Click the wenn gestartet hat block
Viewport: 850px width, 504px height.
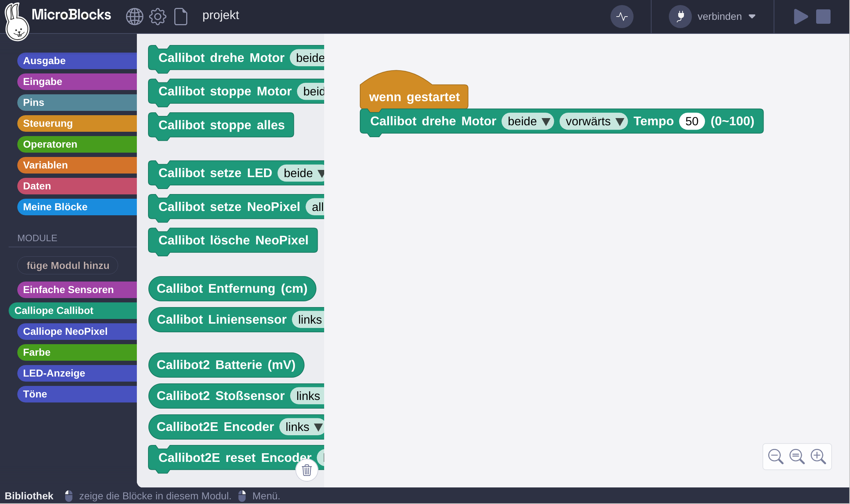(414, 96)
